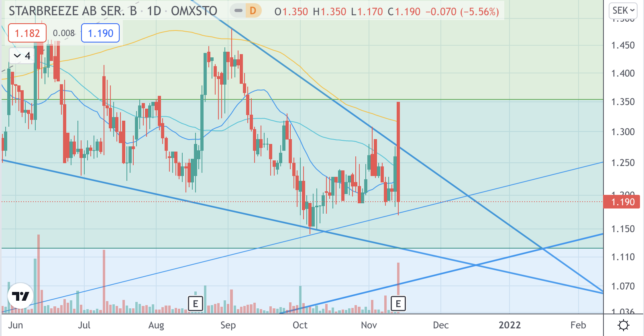Click the -0.070 (-5.56%) change value

click(x=462, y=12)
